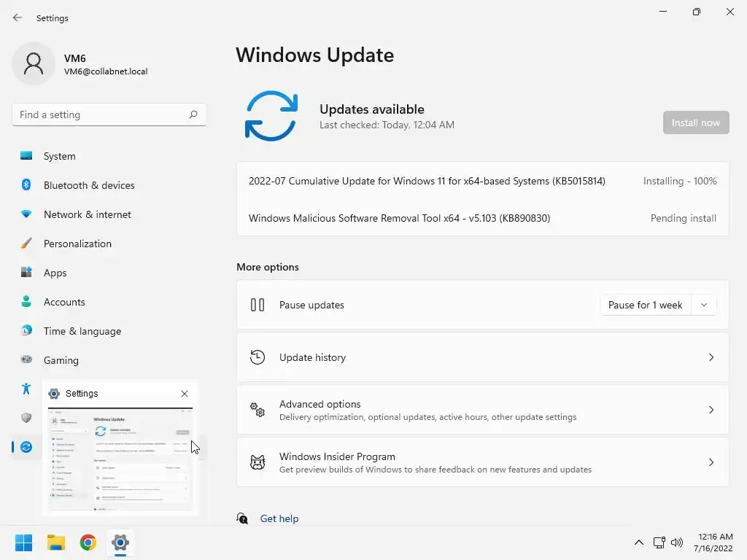This screenshot has width=747, height=560.
Task: Click the Pause for 1 week button
Action: 645,305
